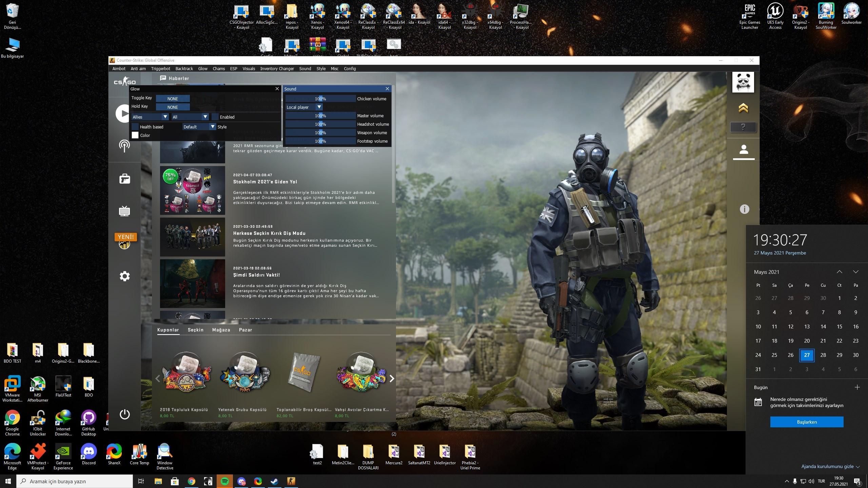The image size is (868, 488).
Task: Open the Config menu
Action: [x=350, y=68]
